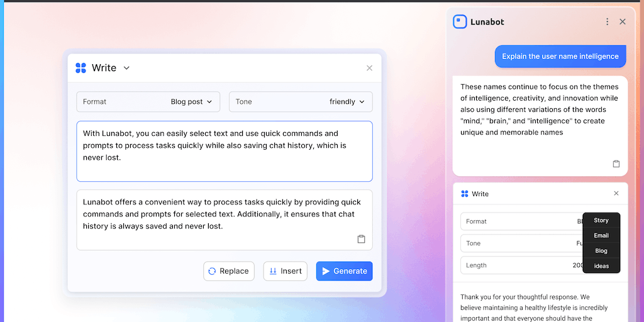Image resolution: width=644 pixels, height=322 pixels.
Task: Choose Story from the format menu
Action: tap(601, 220)
